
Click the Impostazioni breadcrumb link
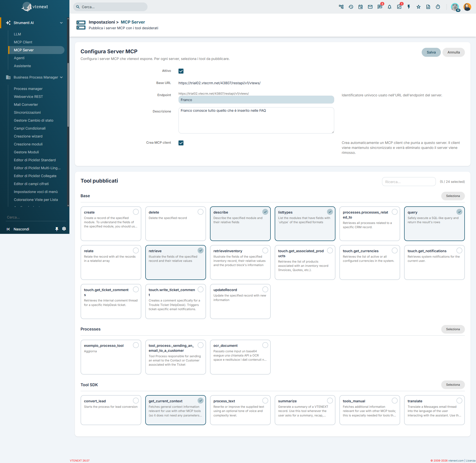coord(102,22)
